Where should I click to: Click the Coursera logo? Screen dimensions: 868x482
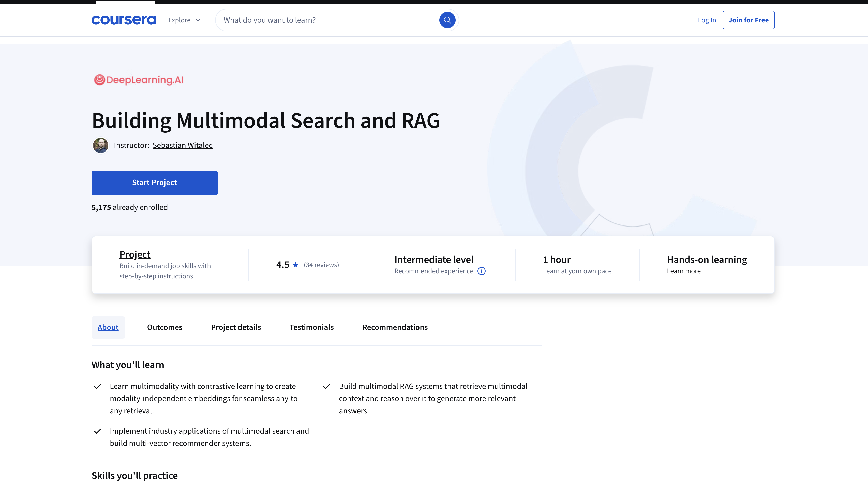(124, 20)
